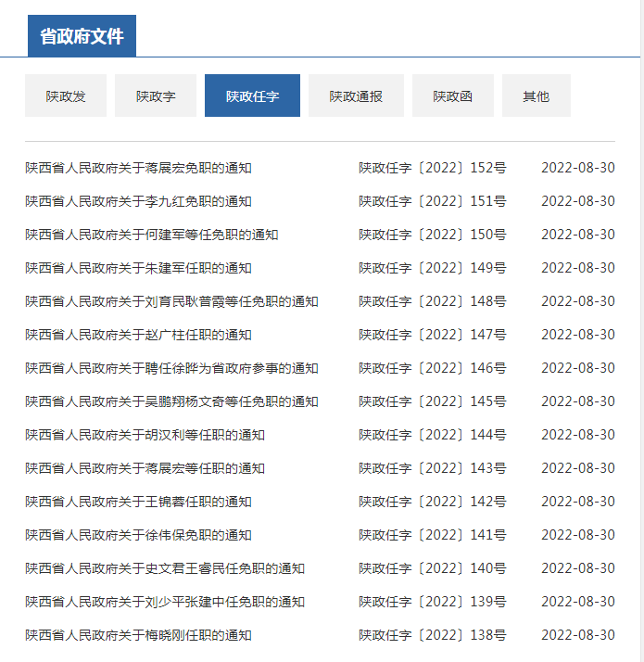Switch to the 陕政发 tab
This screenshot has width=644, height=662.
[66, 96]
